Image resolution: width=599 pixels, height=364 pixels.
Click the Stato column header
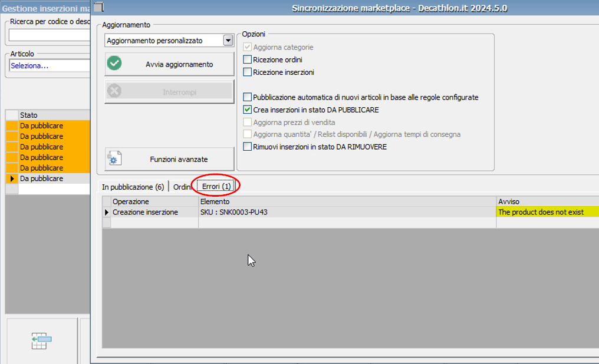tap(54, 115)
